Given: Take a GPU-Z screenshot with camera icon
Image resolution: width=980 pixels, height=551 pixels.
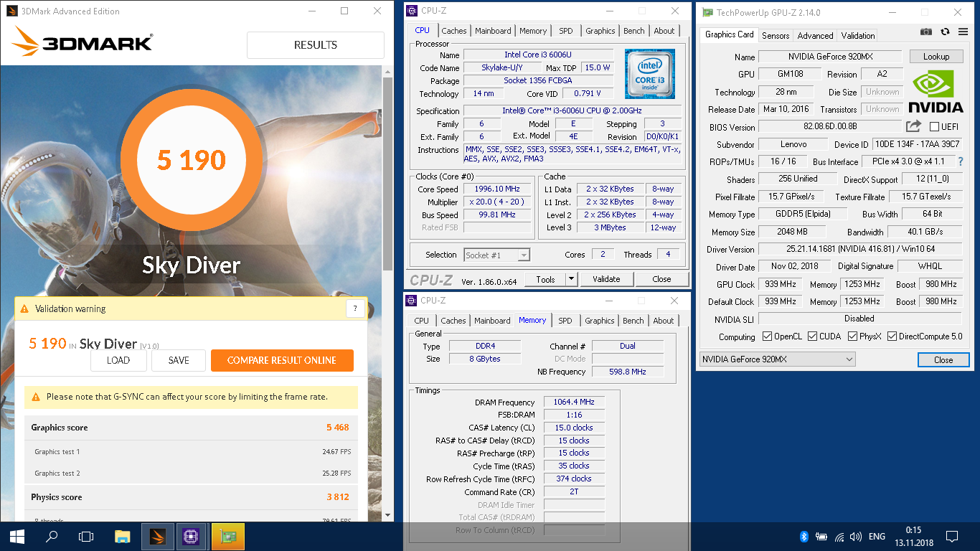Looking at the screenshot, I should [x=926, y=32].
